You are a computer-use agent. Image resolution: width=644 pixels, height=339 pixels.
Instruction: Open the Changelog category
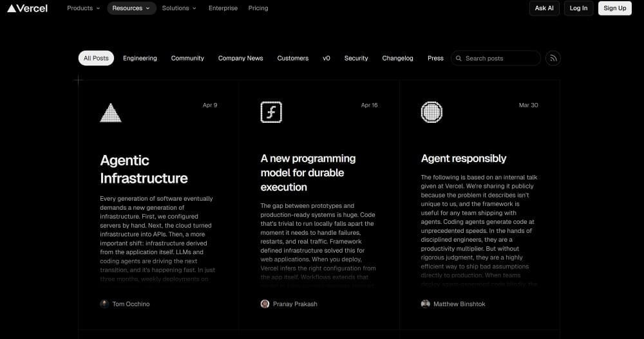tap(397, 59)
